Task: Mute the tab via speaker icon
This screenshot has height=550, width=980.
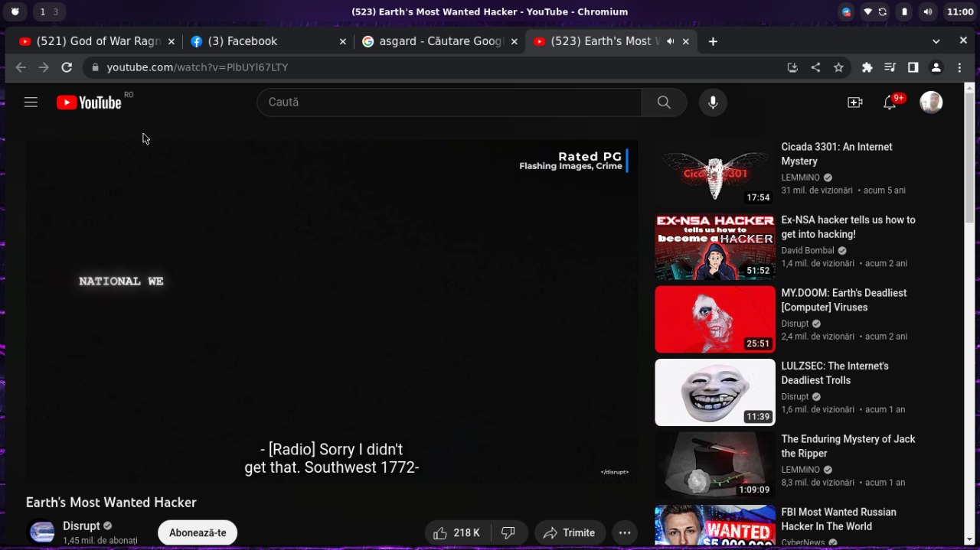Action: tap(671, 41)
